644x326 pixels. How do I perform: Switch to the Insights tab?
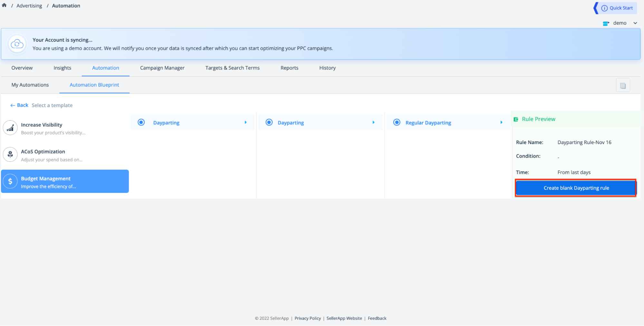click(62, 68)
